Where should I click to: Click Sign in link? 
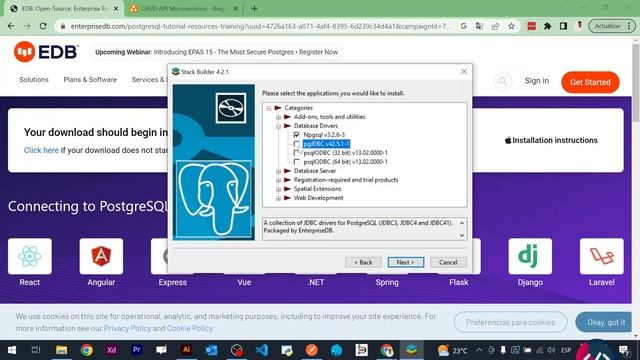[537, 81]
